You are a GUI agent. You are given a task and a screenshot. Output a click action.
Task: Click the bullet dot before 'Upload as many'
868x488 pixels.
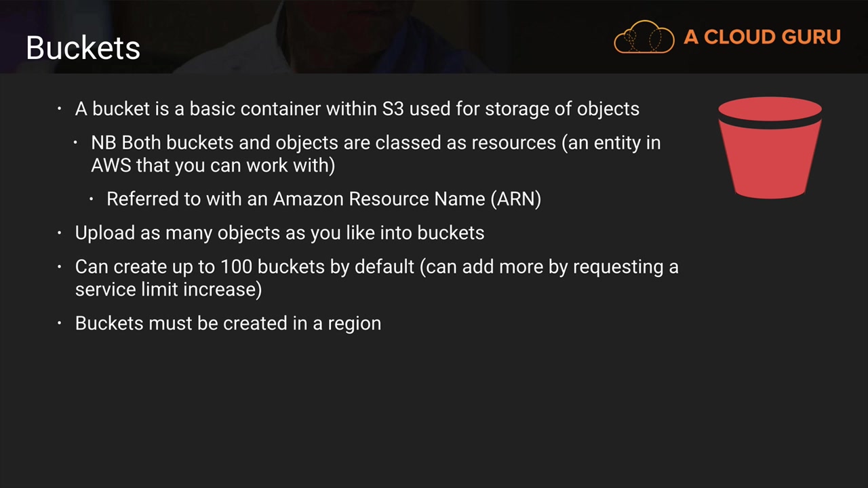click(60, 232)
